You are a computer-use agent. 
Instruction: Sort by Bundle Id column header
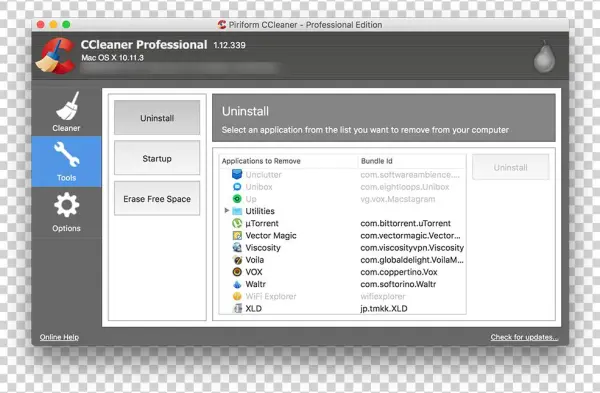(377, 161)
